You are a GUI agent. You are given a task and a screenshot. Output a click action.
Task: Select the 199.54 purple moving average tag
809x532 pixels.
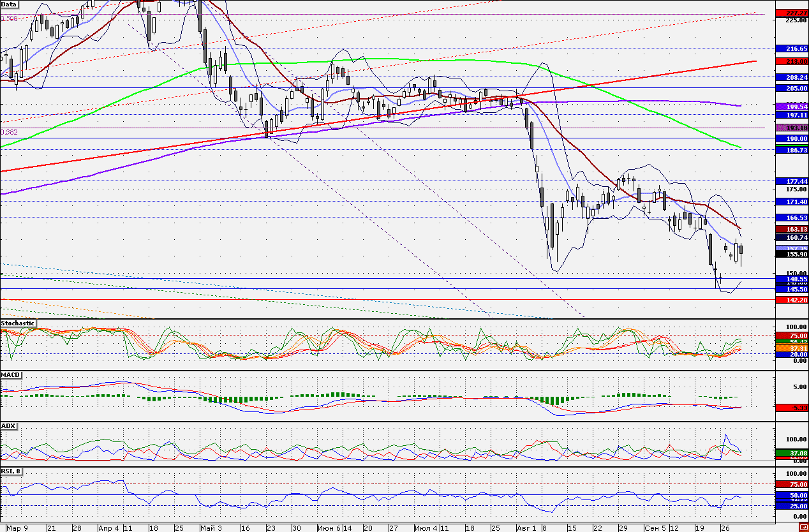tap(791, 107)
